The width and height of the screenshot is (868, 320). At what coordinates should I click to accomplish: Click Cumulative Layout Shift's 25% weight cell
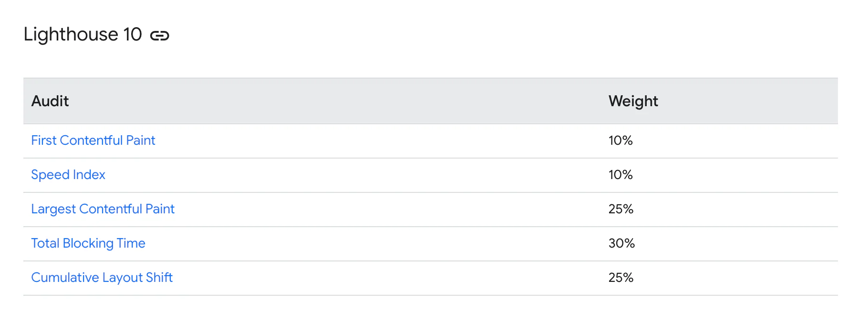(621, 278)
